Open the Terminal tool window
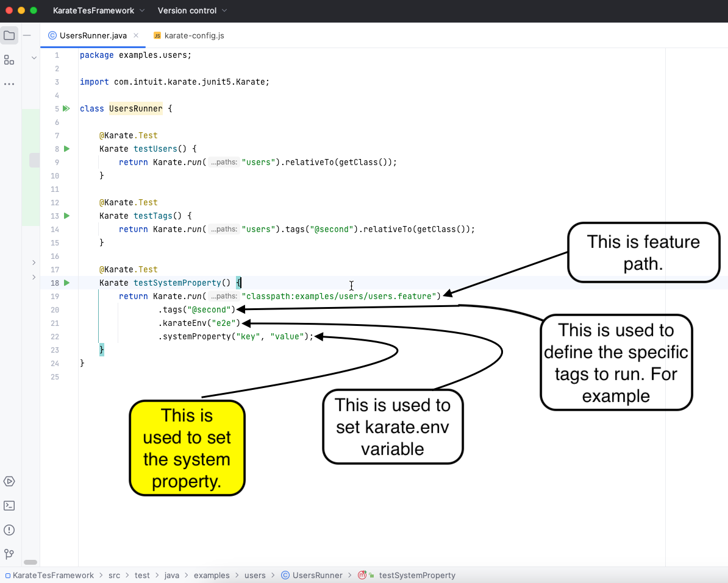The height and width of the screenshot is (583, 728). 9,506
